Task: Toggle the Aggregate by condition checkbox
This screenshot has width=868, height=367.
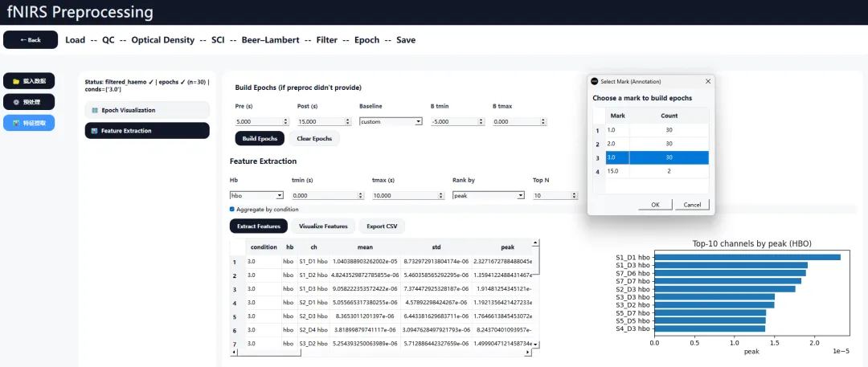Action: pos(232,210)
